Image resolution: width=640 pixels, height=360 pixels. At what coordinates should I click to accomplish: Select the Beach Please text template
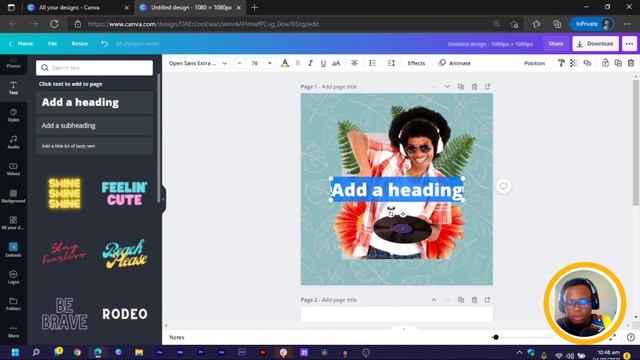point(124,253)
